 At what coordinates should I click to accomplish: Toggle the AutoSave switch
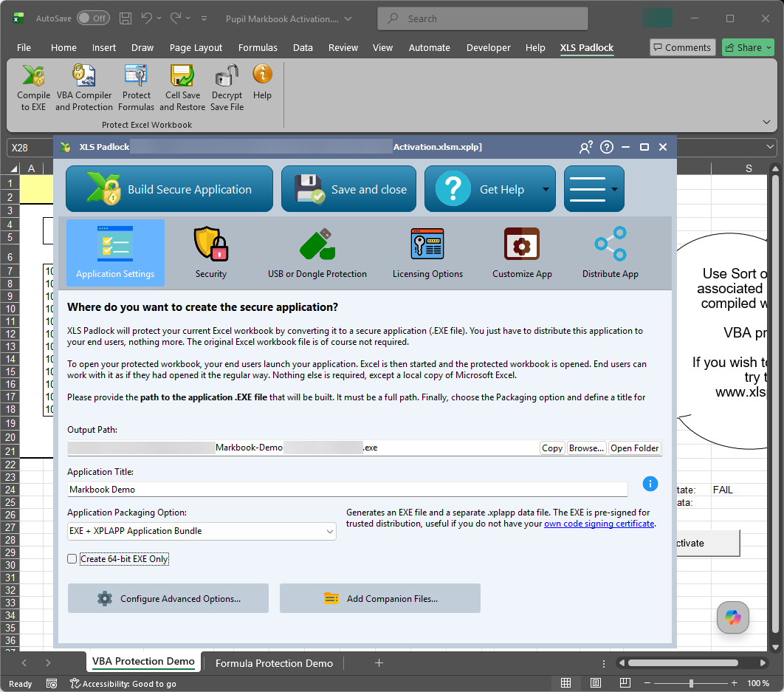[94, 18]
